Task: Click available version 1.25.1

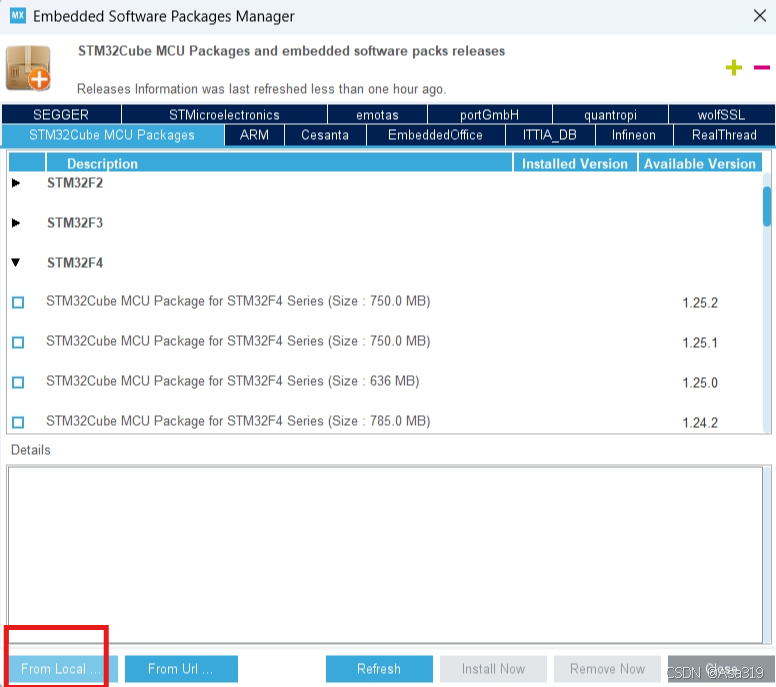Action: [700, 343]
